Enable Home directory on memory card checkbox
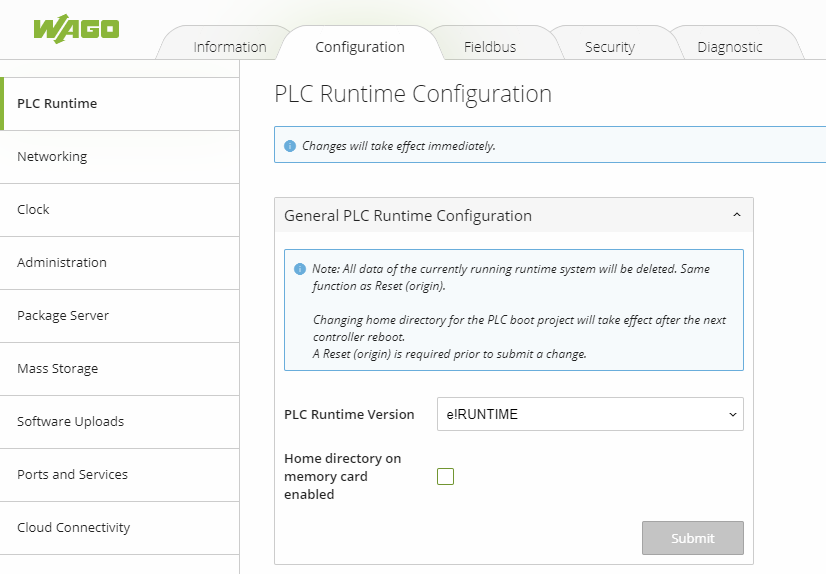 click(x=446, y=477)
